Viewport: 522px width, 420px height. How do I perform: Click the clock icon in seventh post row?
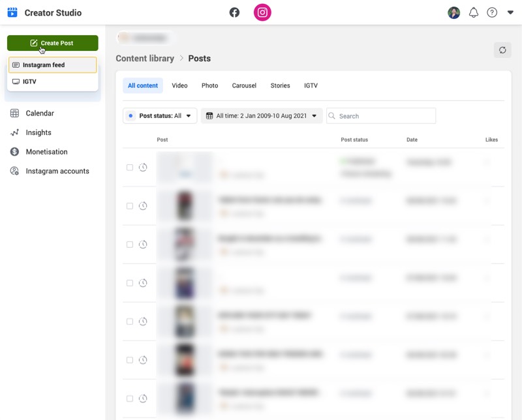click(143, 398)
